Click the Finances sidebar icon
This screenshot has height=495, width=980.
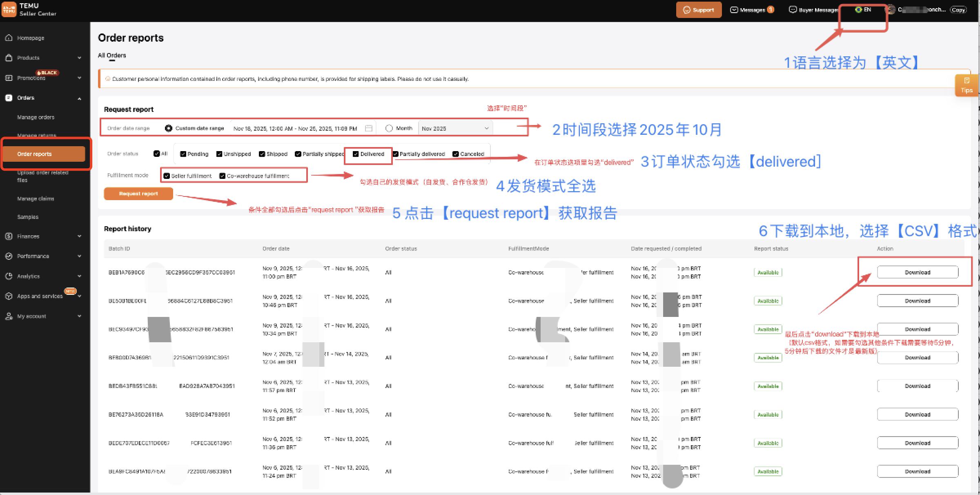(x=9, y=236)
